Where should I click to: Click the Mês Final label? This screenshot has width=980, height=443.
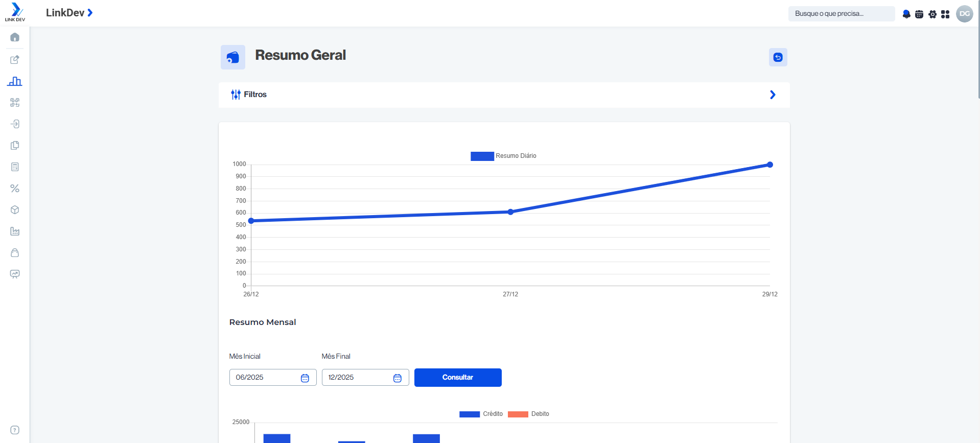click(336, 357)
